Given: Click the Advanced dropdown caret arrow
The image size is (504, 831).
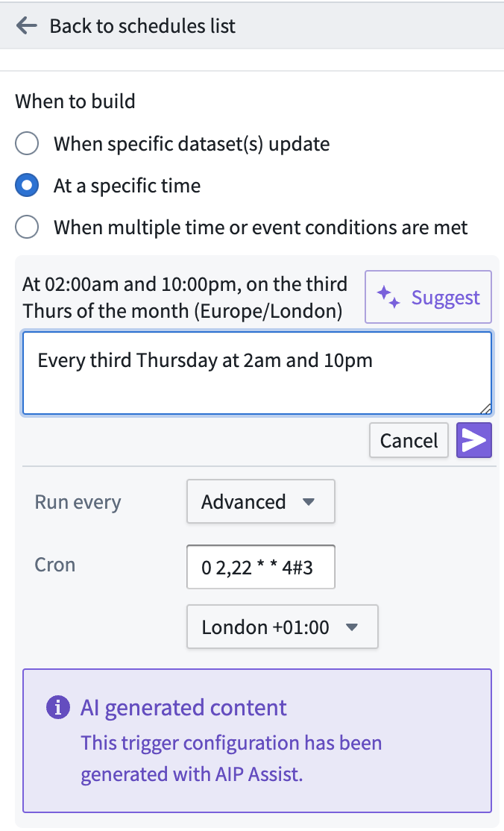Looking at the screenshot, I should pos(309,501).
